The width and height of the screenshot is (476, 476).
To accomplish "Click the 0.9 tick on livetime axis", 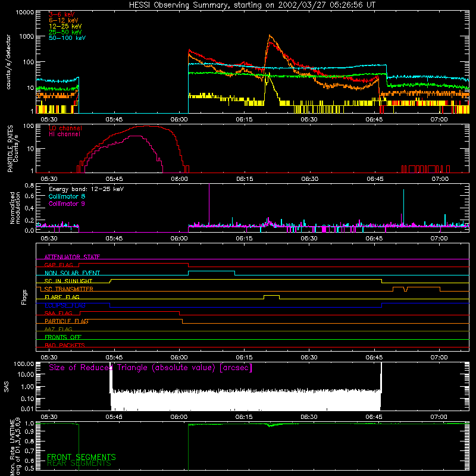I will tap(30, 432).
